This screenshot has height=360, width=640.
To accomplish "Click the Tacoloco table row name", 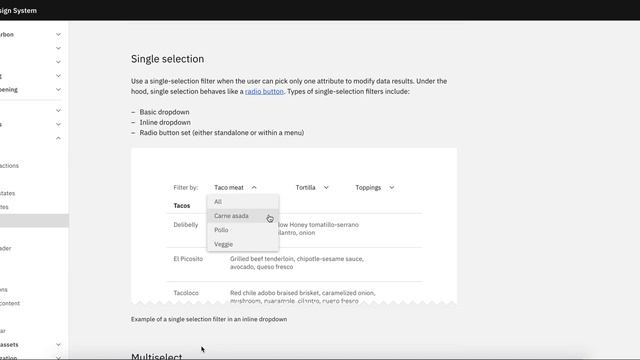I will click(186, 293).
